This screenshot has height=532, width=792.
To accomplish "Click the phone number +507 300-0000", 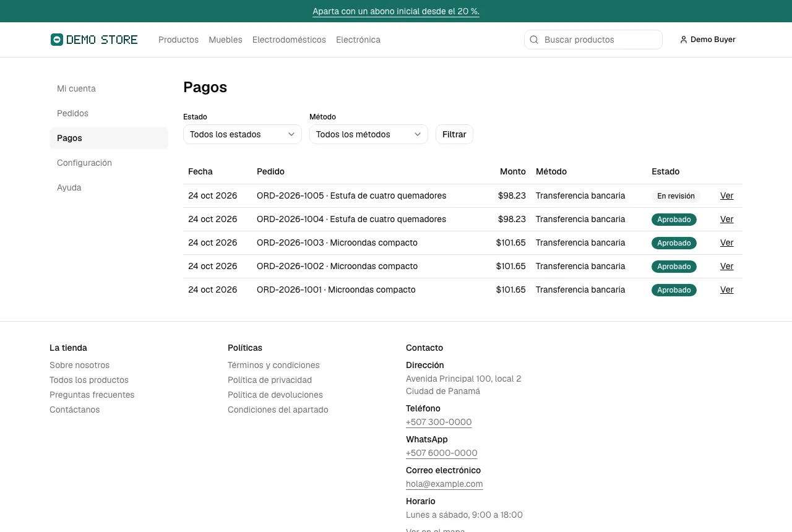I will tap(439, 422).
